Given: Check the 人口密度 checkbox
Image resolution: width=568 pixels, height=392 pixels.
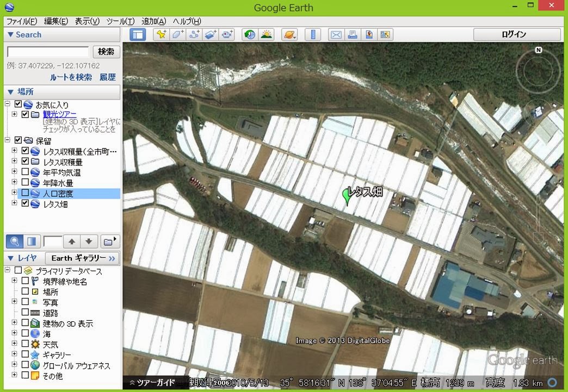Looking at the screenshot, I should [x=25, y=192].
